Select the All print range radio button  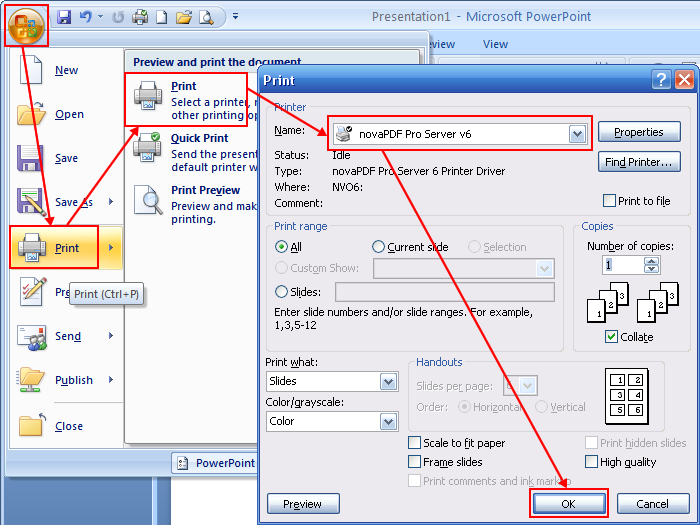coord(281,246)
